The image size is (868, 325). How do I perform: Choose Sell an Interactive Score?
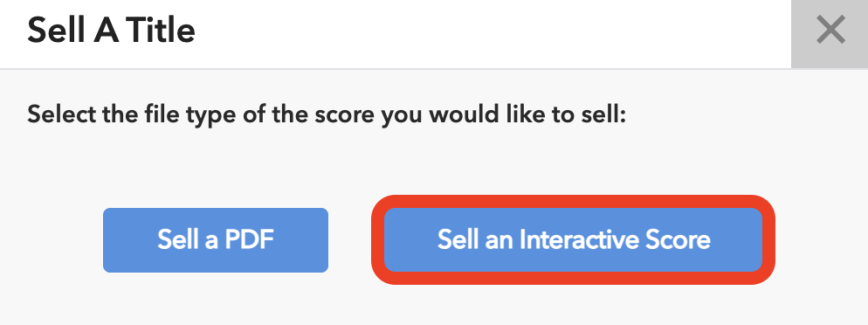tap(574, 239)
